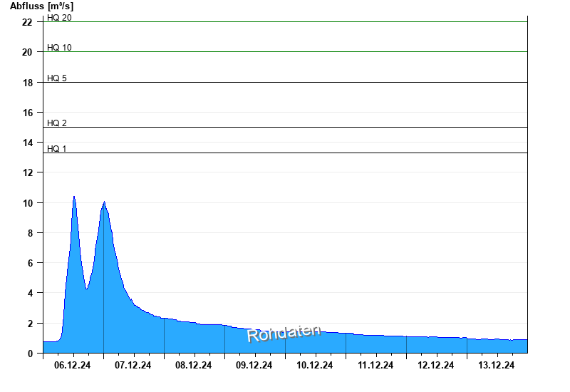The height and width of the screenshot is (392, 570).
Task: Click the y-axis value 2
Action: pyautogui.click(x=30, y=324)
